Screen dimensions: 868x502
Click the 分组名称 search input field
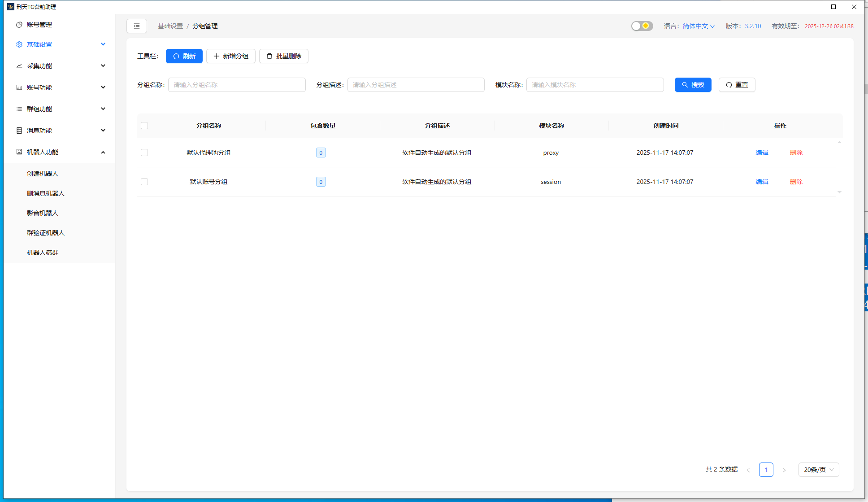coord(237,85)
